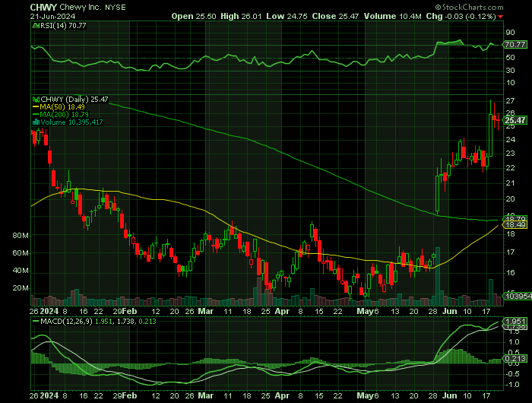Click the May6 label on the MACD panel date axis
This screenshot has width=532, height=403.
point(367,395)
